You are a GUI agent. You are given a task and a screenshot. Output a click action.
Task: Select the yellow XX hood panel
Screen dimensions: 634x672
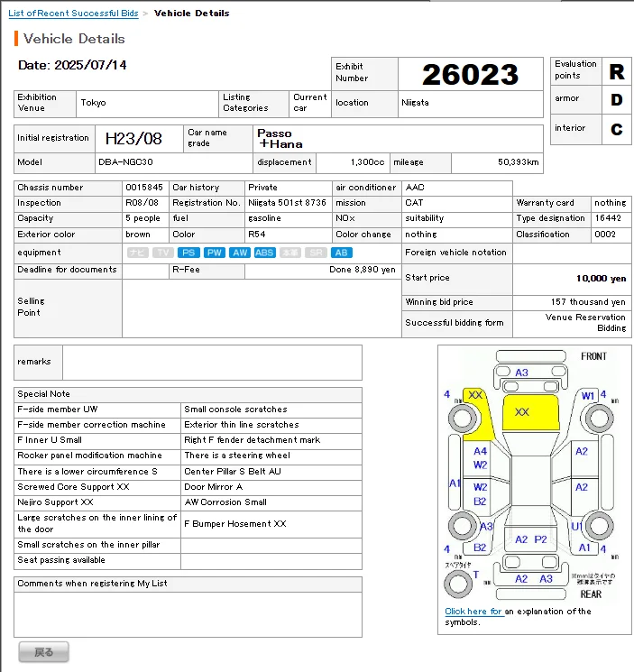(522, 412)
